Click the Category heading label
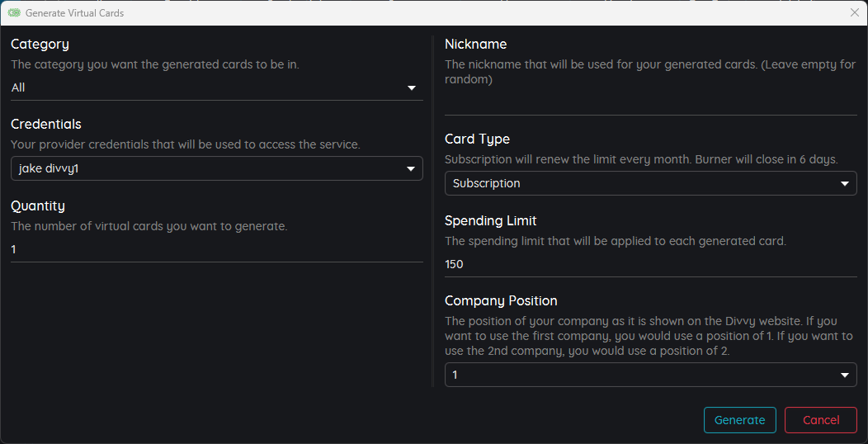Screen dimensions: 868x444 (x=40, y=45)
